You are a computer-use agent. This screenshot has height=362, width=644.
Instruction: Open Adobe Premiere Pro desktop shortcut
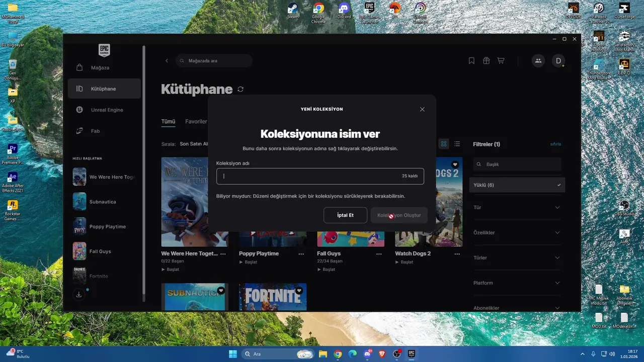click(x=13, y=154)
